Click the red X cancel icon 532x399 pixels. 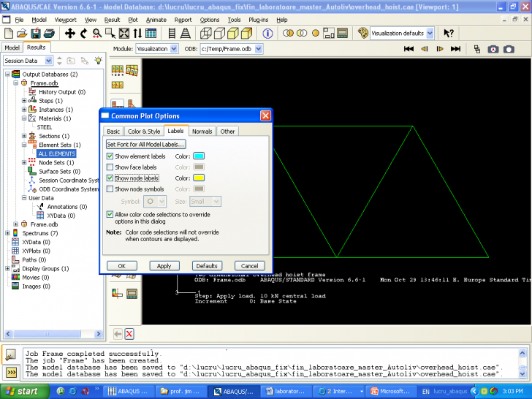pyautogui.click(x=129, y=334)
